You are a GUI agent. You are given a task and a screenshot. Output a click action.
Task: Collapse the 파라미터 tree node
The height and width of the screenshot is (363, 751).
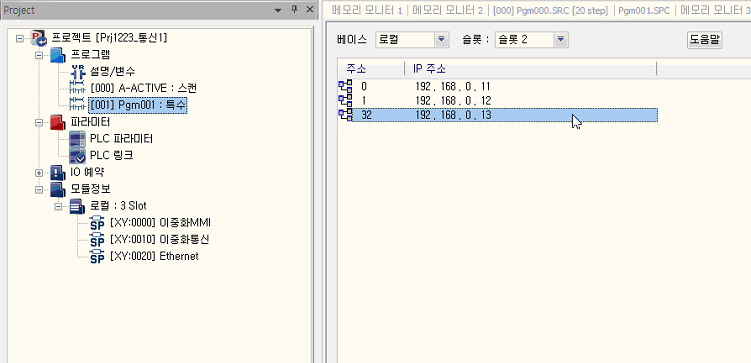point(39,122)
